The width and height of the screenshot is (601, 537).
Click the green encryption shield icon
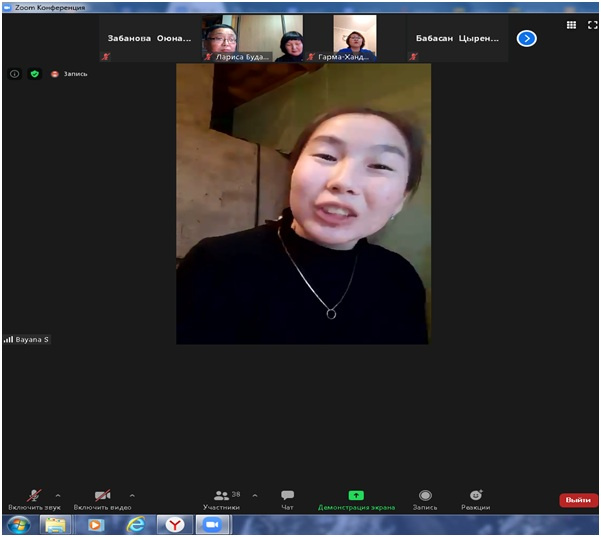33,74
